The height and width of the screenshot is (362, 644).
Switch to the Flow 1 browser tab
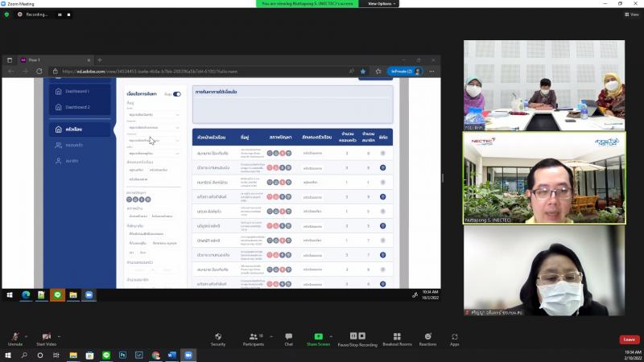click(x=56, y=60)
